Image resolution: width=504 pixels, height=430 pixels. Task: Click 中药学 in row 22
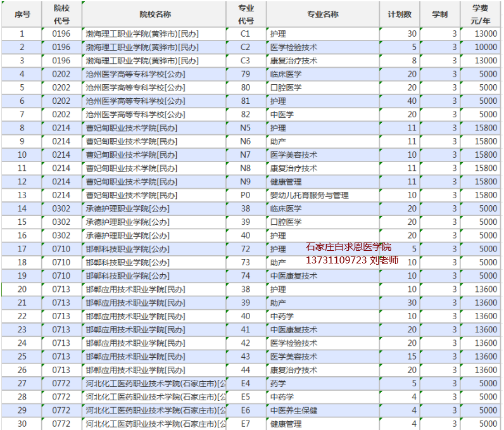(x=282, y=316)
